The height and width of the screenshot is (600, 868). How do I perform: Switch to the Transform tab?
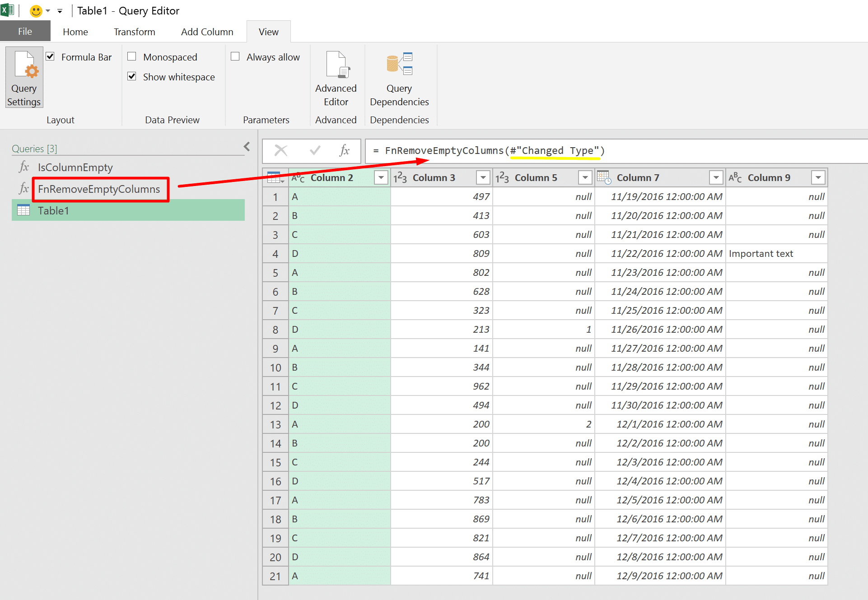coord(134,32)
